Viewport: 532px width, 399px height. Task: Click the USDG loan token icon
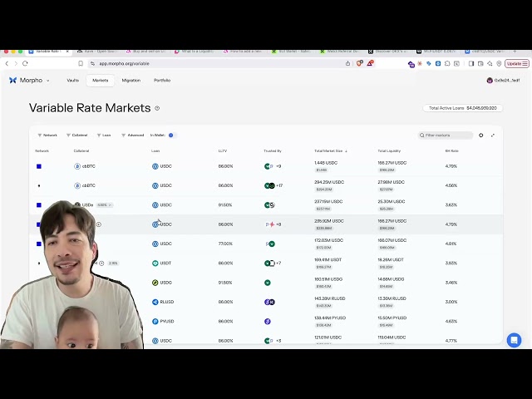(x=155, y=283)
